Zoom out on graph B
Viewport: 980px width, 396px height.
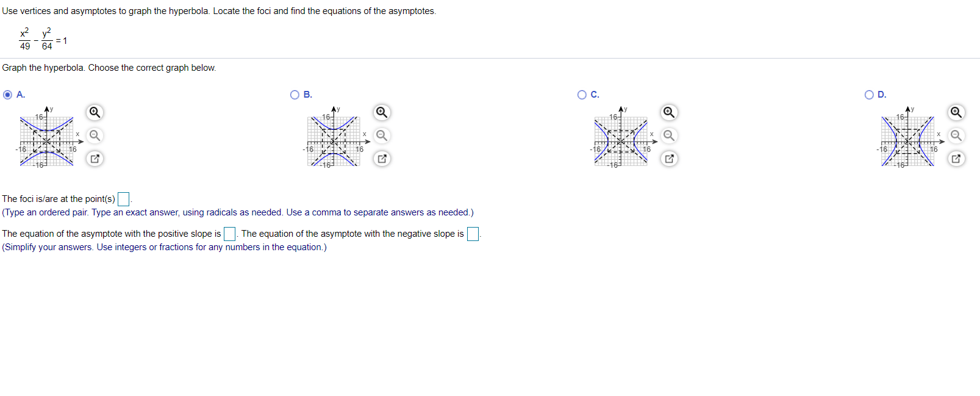click(382, 135)
